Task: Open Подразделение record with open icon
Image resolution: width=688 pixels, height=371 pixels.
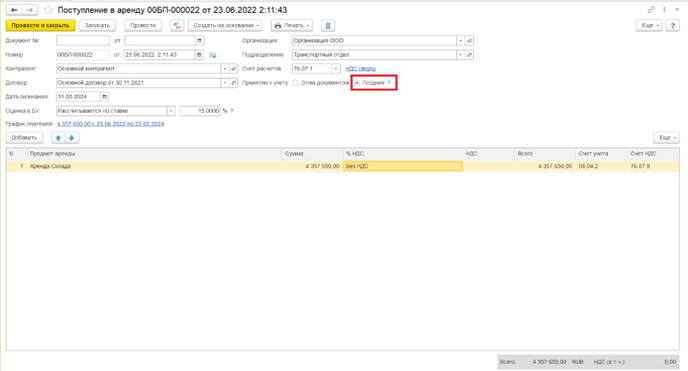Action: pyautogui.click(x=469, y=55)
